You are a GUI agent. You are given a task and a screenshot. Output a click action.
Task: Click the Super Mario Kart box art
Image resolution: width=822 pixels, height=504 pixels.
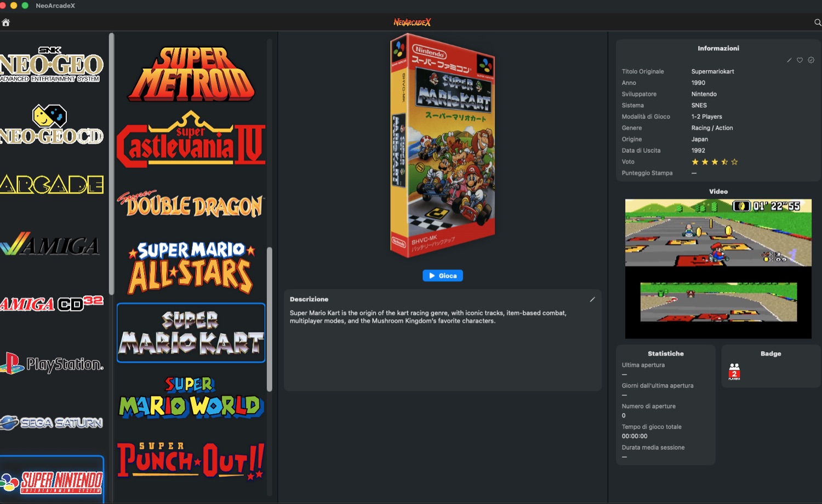pyautogui.click(x=443, y=146)
